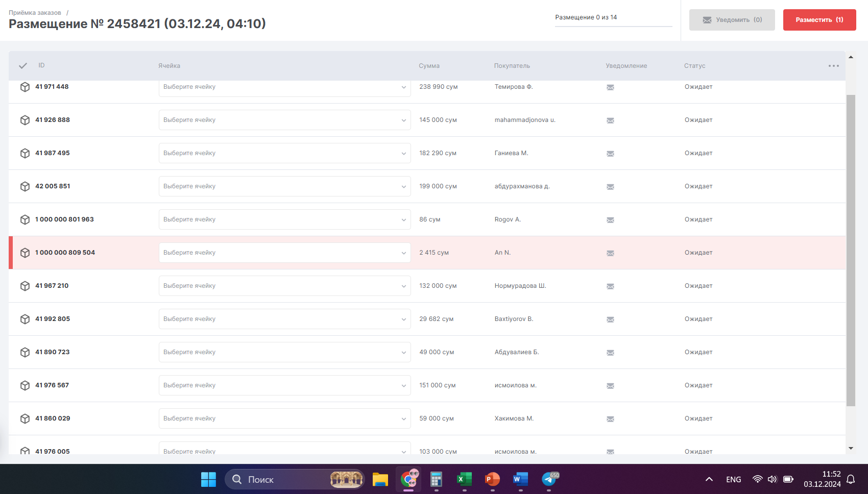
Task: Click the scroll up arrow of table
Action: pyautogui.click(x=851, y=57)
